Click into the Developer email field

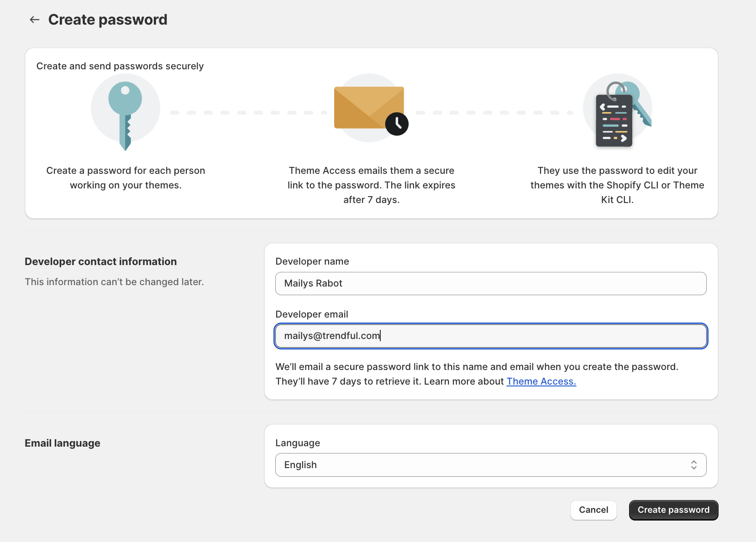click(x=491, y=336)
